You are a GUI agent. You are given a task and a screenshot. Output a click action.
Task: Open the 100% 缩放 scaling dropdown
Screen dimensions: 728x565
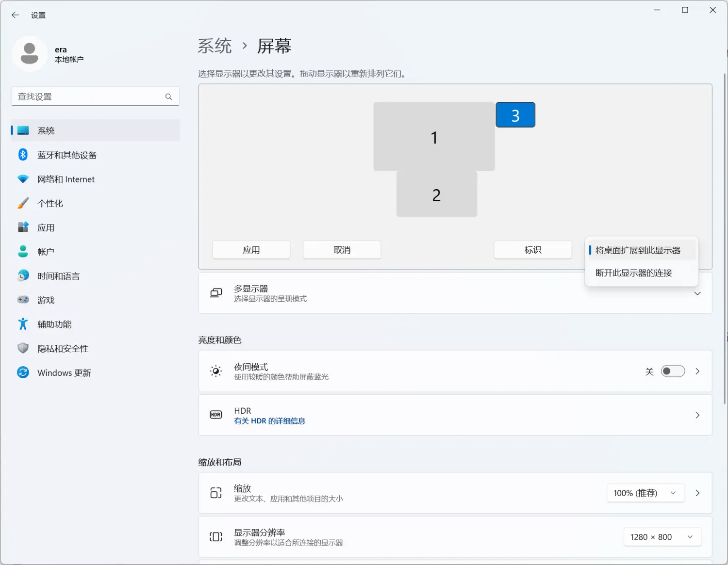tap(645, 493)
